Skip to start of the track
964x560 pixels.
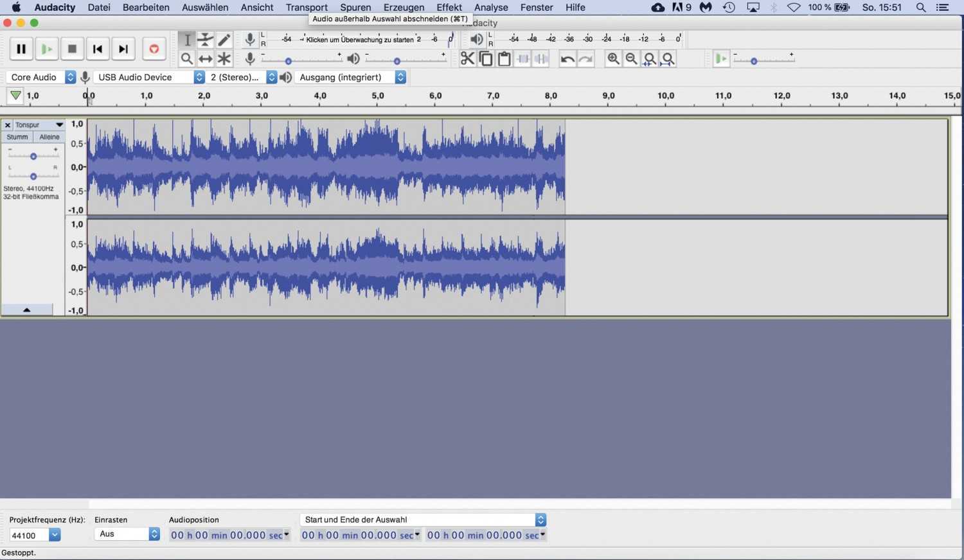coord(98,49)
